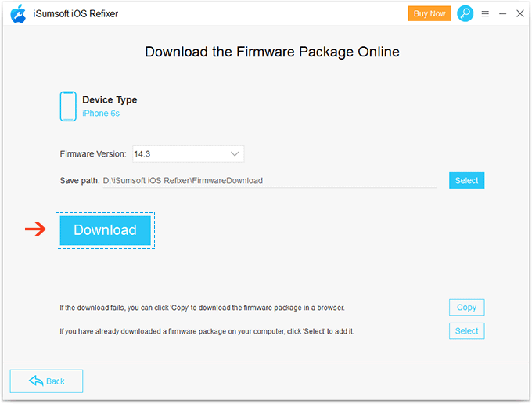Click the Firmware Version dropdown chevron
The image size is (532, 404).
(x=235, y=153)
